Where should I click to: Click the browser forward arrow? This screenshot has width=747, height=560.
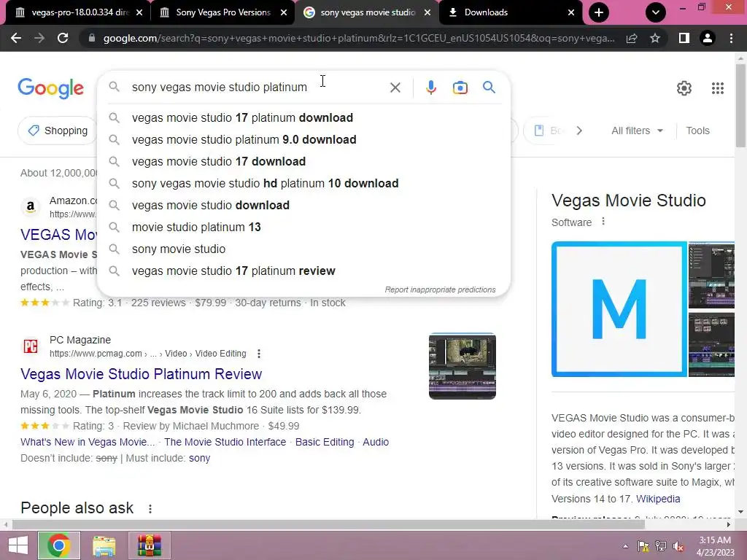tap(39, 38)
